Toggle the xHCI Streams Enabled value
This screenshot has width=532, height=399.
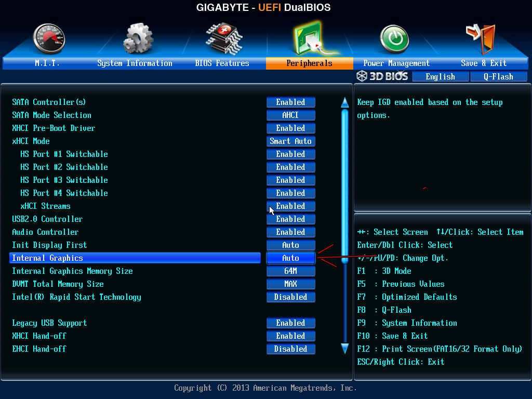(291, 206)
